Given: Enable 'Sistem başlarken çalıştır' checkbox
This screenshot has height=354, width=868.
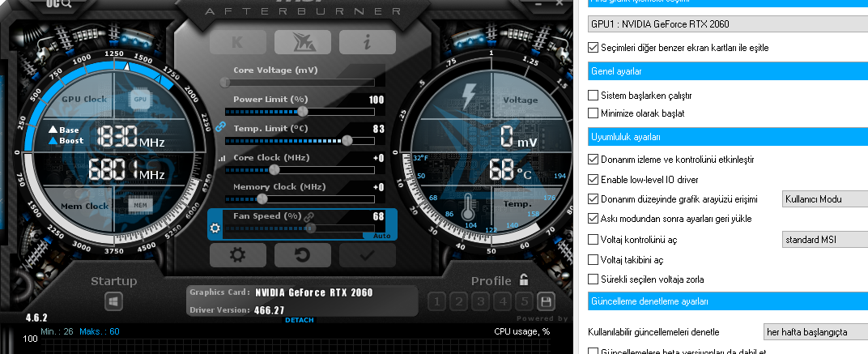Looking at the screenshot, I should click(593, 96).
